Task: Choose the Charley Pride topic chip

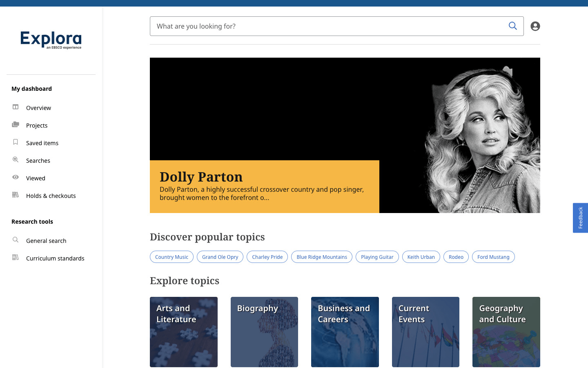Action: [x=267, y=257]
